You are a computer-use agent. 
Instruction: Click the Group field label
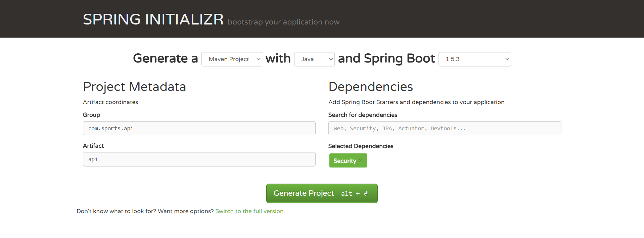pyautogui.click(x=91, y=115)
